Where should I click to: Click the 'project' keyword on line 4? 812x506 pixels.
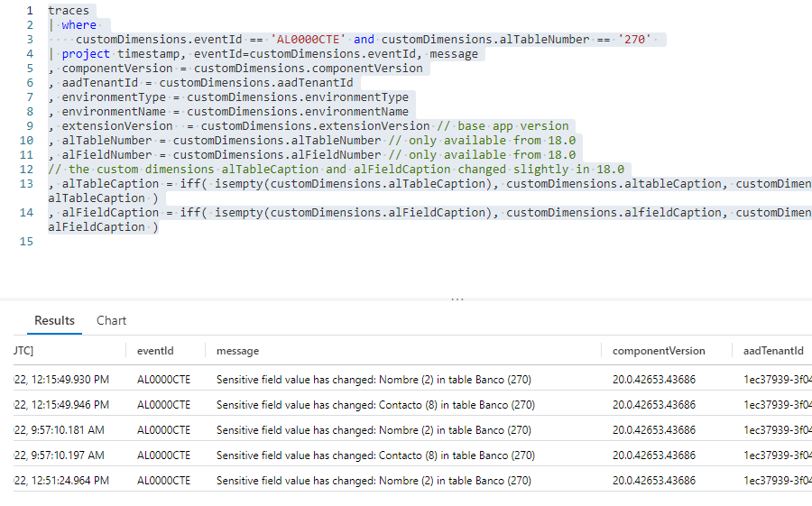tap(87, 54)
